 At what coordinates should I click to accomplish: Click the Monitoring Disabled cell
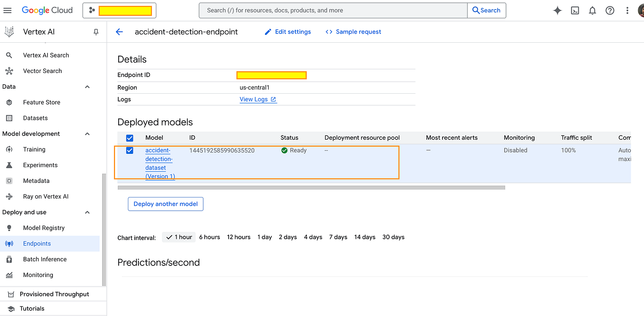515,150
